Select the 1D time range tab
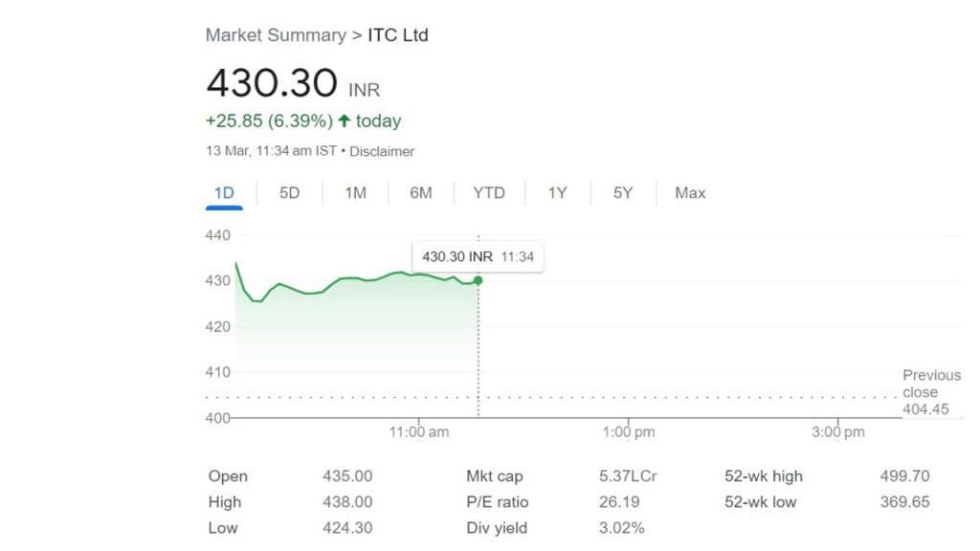 pyautogui.click(x=224, y=193)
